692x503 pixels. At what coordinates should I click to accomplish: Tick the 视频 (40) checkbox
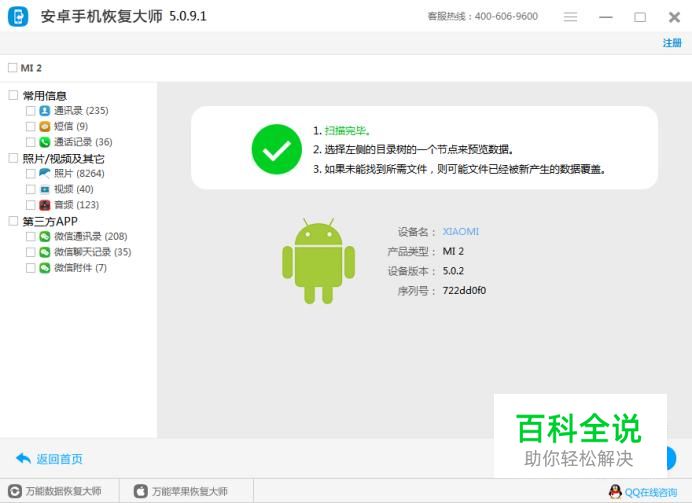point(30,189)
